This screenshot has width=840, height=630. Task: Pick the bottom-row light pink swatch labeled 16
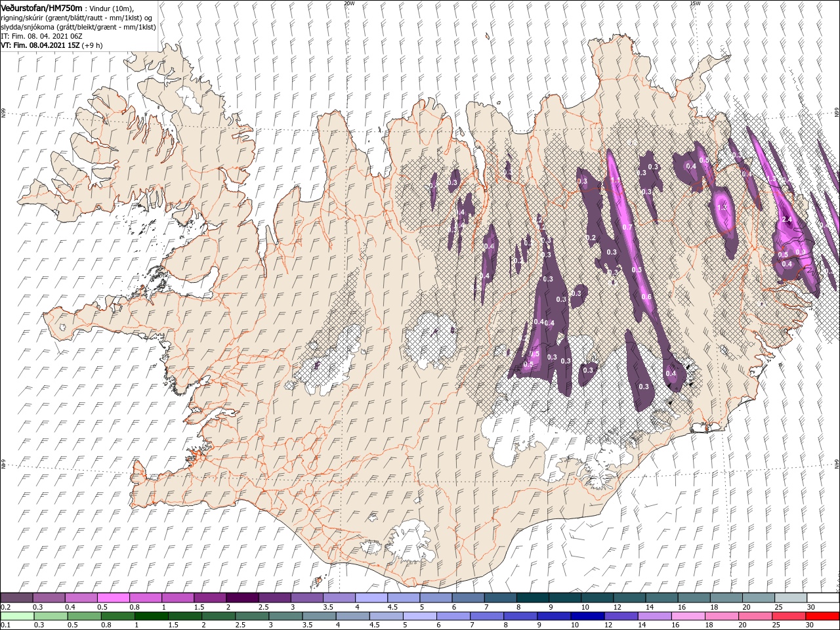688,616
